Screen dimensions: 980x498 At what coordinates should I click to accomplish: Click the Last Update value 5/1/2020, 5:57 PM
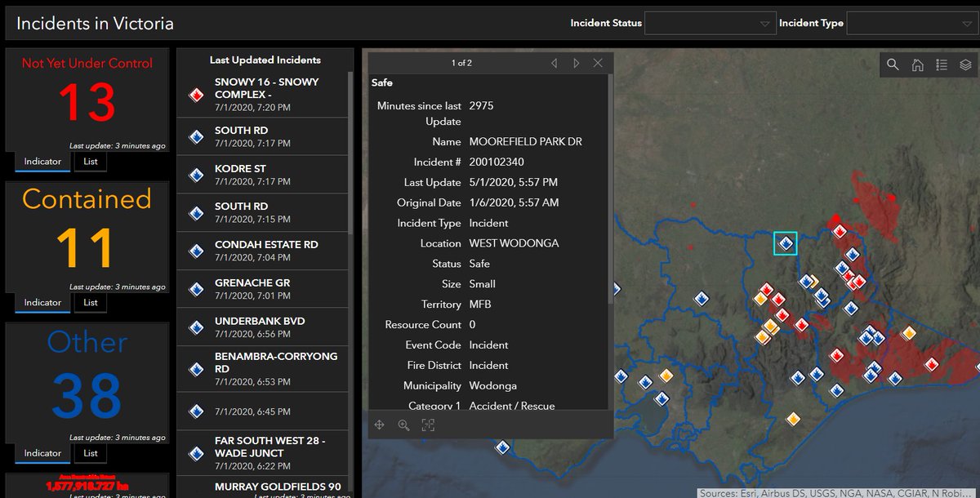pyautogui.click(x=514, y=183)
